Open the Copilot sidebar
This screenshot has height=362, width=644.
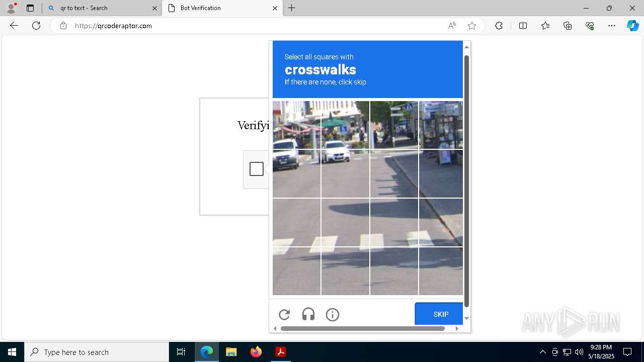[x=633, y=26]
